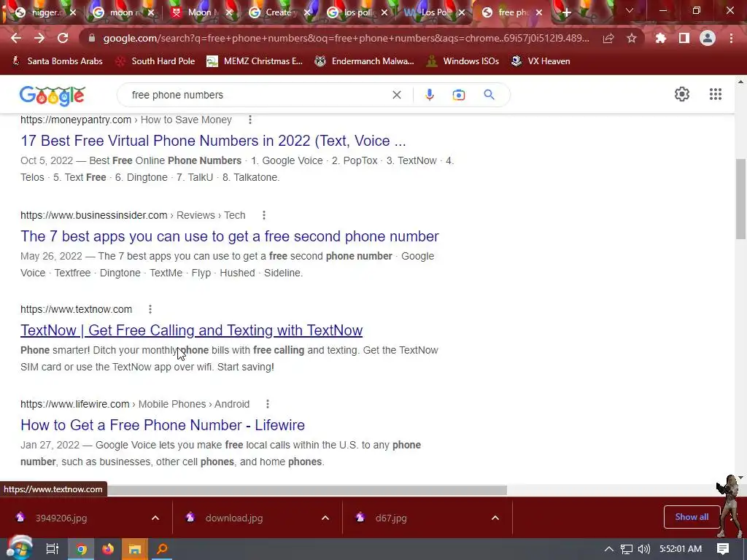Open '17 Best Free Virtual Phone Numbers' result

213,141
